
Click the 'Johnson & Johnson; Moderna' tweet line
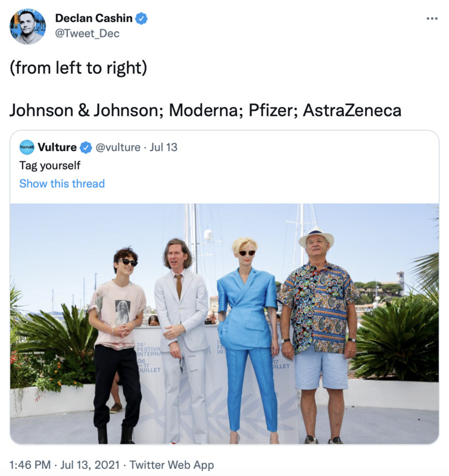click(205, 110)
